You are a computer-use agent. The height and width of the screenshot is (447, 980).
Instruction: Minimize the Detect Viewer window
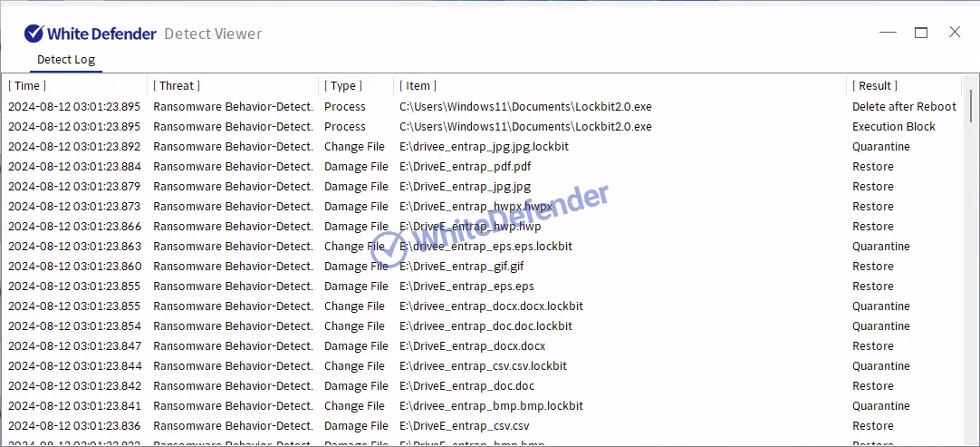(x=888, y=33)
